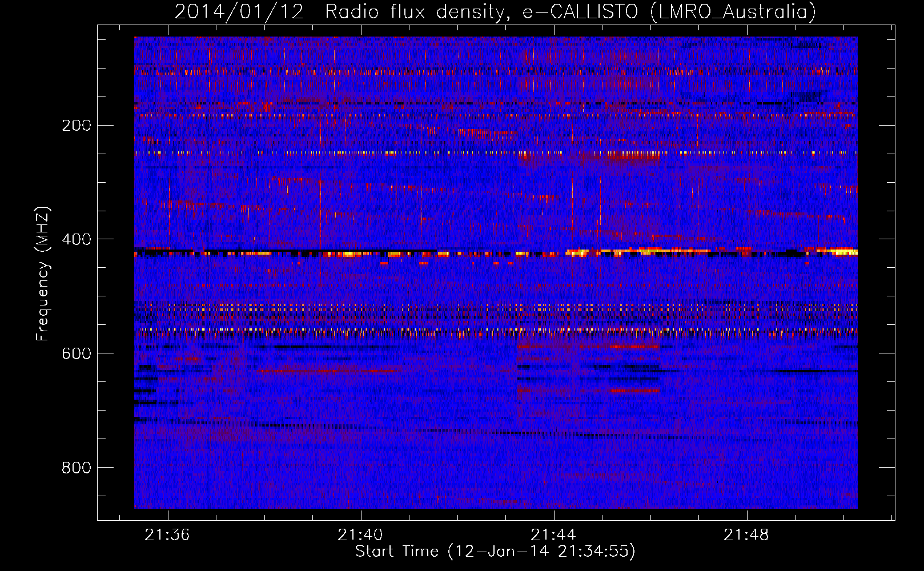
Task: Click inside the radio spectrogram image
Action: click(x=496, y=272)
